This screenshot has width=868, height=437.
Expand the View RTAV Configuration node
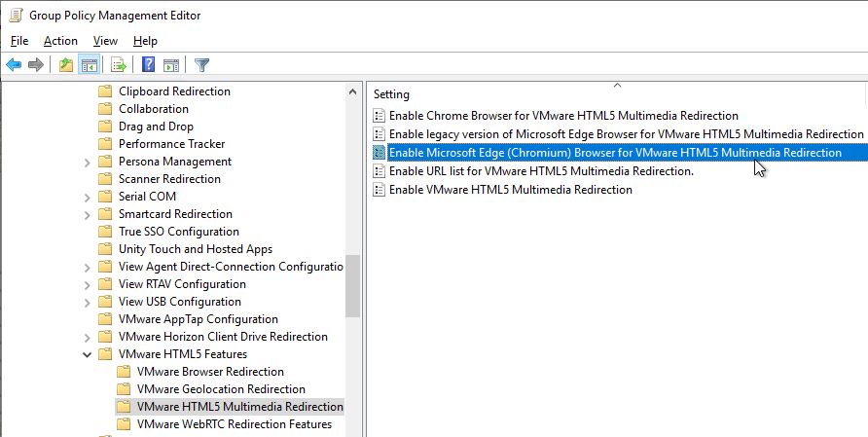pos(87,285)
